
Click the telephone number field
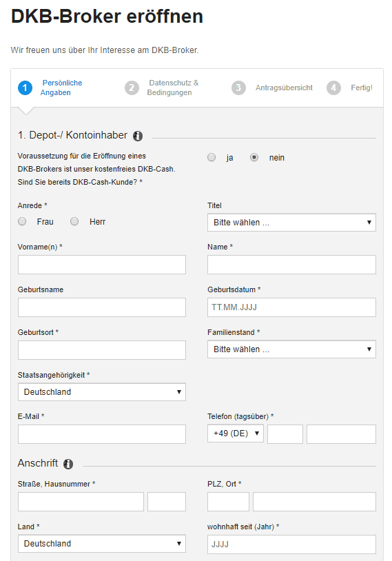click(x=341, y=434)
